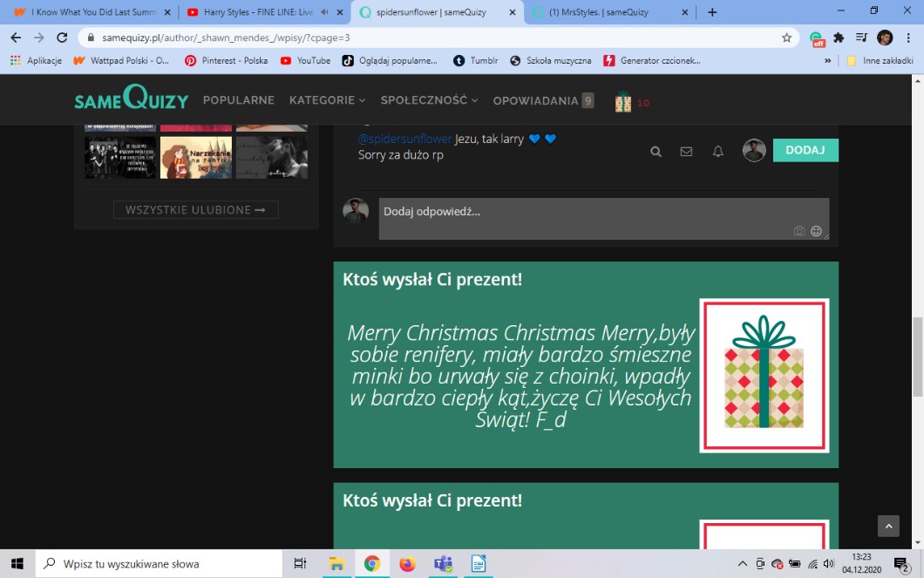This screenshot has width=924, height=578.
Task: Expand the Społeczność dropdown menu
Action: 429,100
